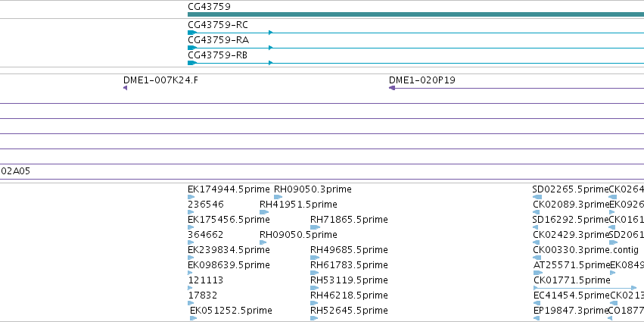This screenshot has width=644, height=322.
Task: Click the EP19847.3prime arrow feature
Action: click(536, 318)
